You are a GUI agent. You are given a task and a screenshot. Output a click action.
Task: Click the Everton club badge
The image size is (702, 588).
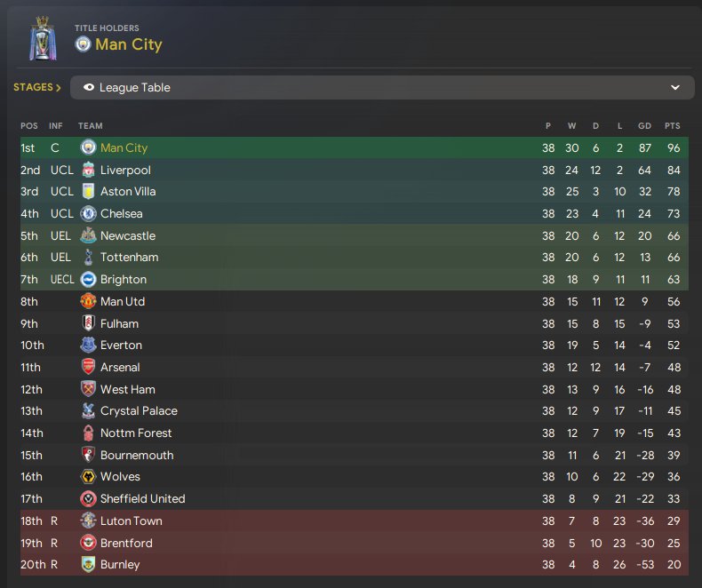coord(88,345)
